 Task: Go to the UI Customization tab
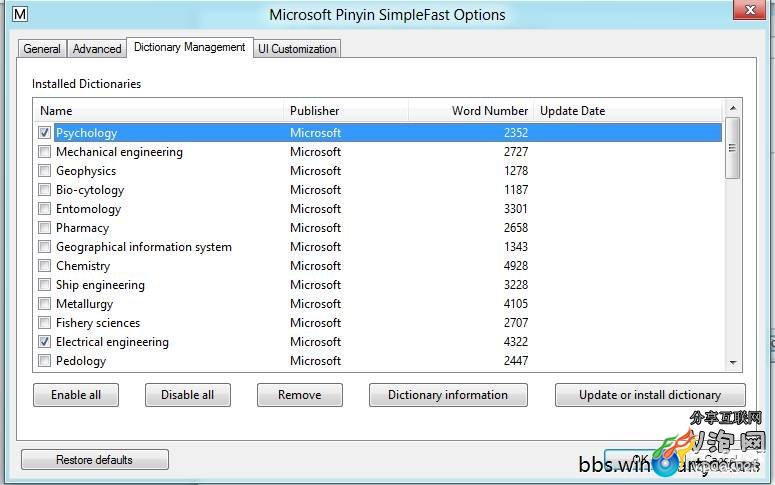[297, 49]
